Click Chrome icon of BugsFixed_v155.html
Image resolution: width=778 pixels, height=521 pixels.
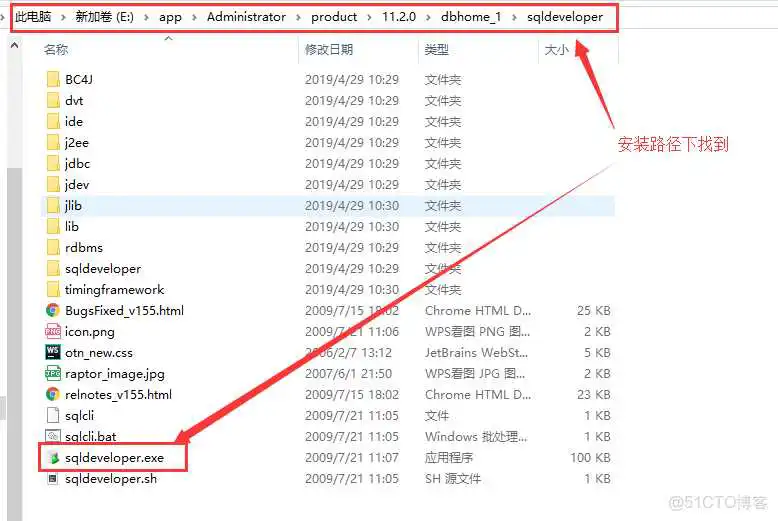point(53,311)
